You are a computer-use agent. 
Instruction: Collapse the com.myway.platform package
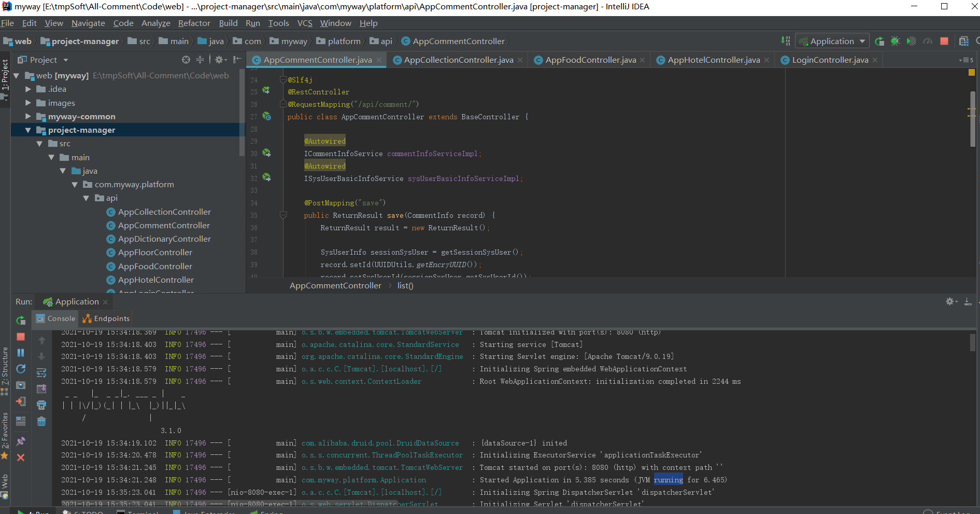[75, 185]
